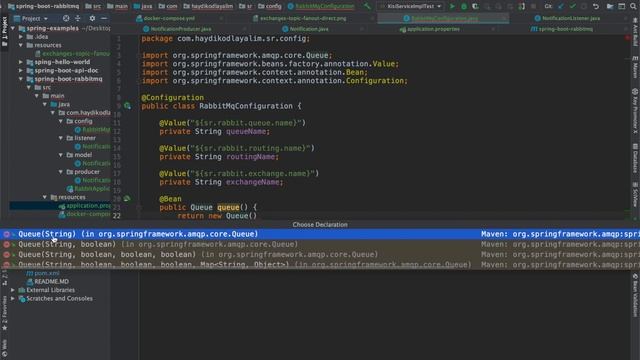Screen dimensions: 640x360
Task: Select Queue(String) declaration
Action: point(320,234)
